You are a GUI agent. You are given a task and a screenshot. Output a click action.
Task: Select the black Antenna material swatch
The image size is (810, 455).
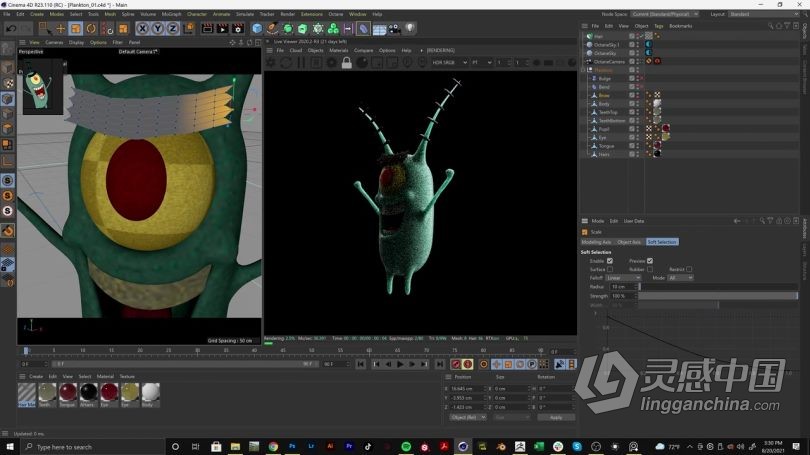coord(88,393)
